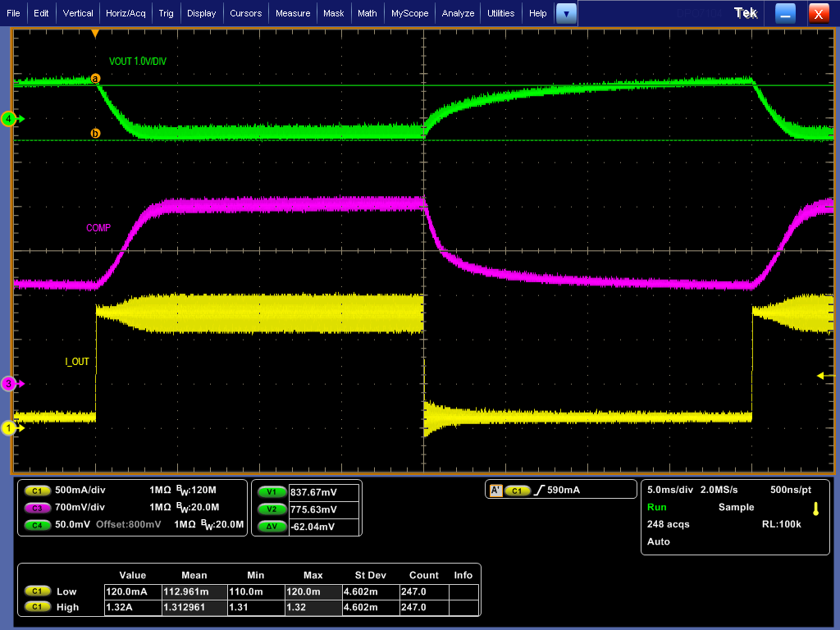Open the Cursors menu
840x630 pixels.
(245, 13)
